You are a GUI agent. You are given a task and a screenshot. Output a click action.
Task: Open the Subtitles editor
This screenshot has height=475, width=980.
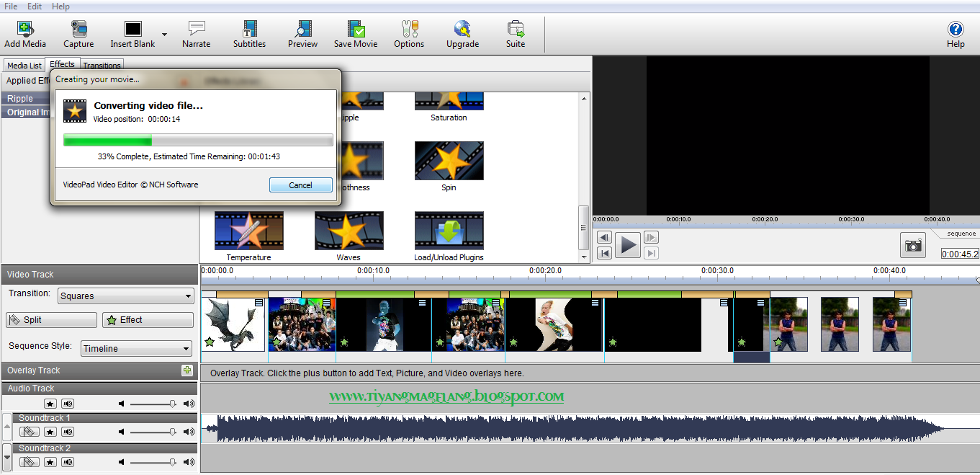pyautogui.click(x=249, y=34)
